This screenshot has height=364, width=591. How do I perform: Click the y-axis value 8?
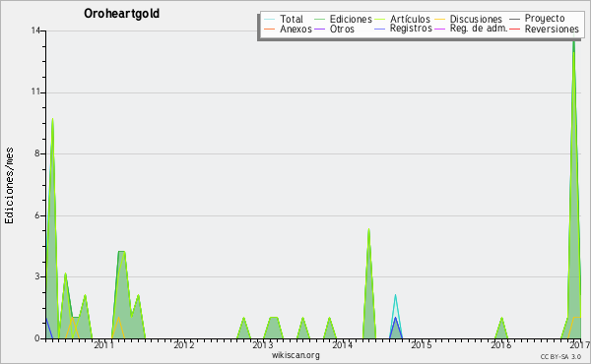tap(37, 153)
